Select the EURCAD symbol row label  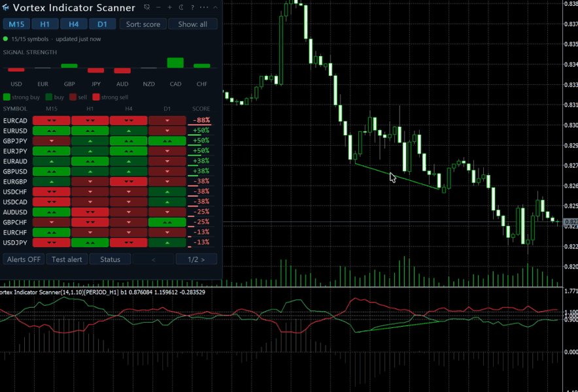[x=15, y=120]
